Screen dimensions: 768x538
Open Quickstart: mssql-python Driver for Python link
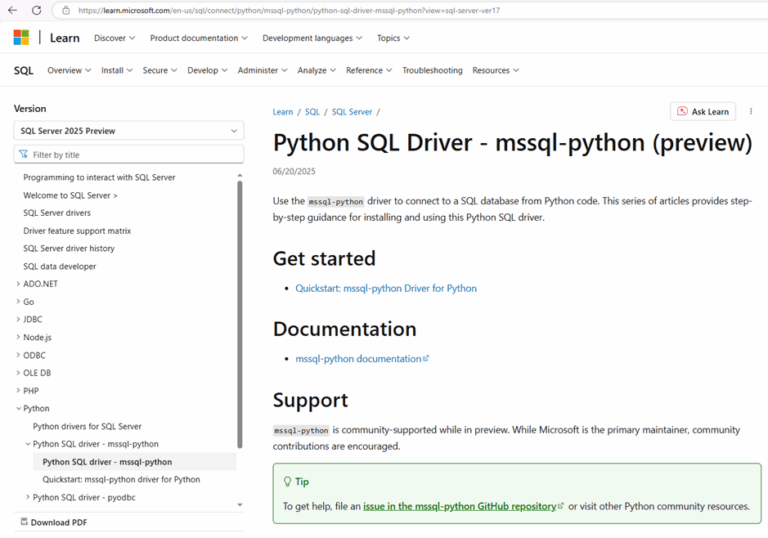point(386,288)
